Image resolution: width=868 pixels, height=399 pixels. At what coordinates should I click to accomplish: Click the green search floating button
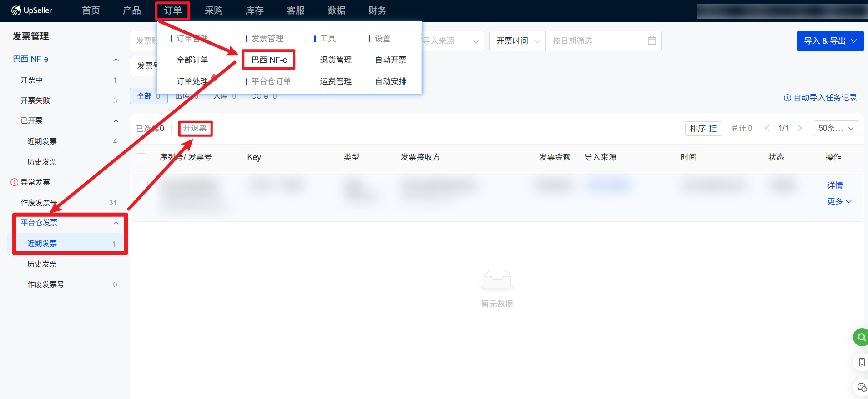coord(861,337)
